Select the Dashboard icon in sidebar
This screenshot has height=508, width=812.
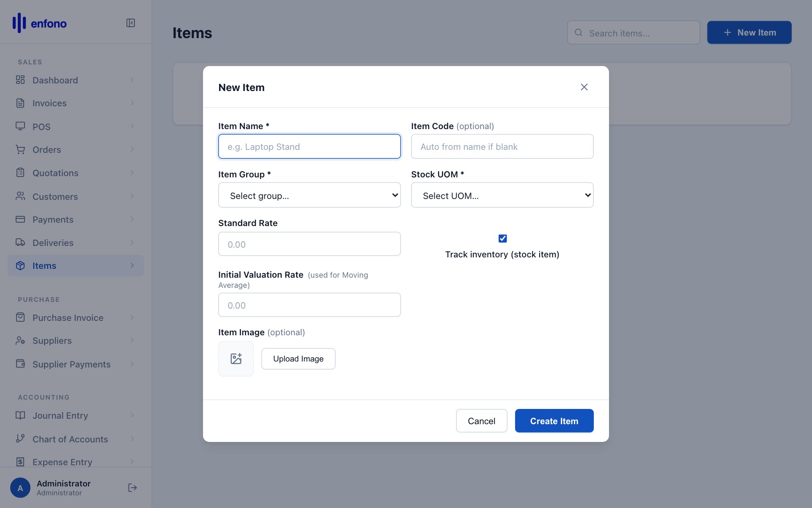[21, 80]
